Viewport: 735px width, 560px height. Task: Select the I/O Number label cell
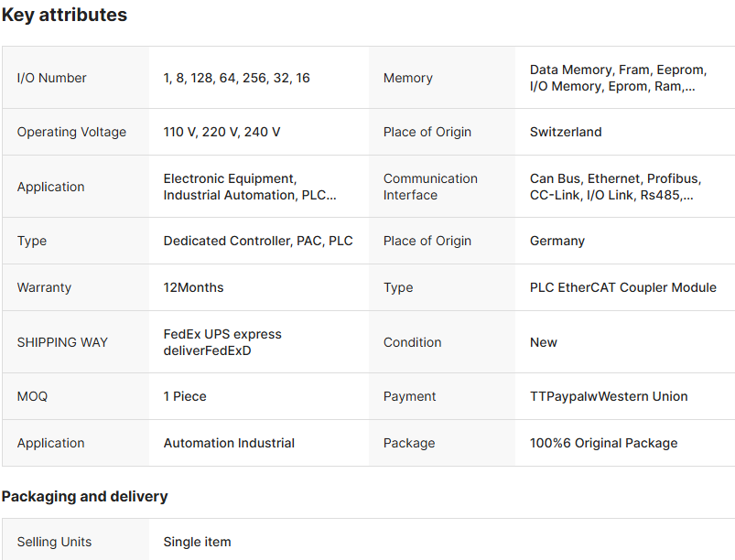(52, 78)
